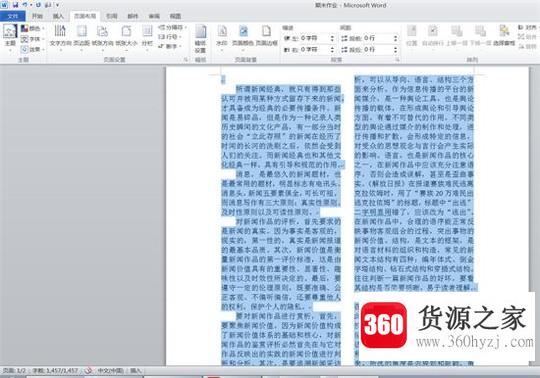Image resolution: width=540 pixels, height=378 pixels.
Task: Switch to the Insert (插入) tab
Action: [x=58, y=16]
